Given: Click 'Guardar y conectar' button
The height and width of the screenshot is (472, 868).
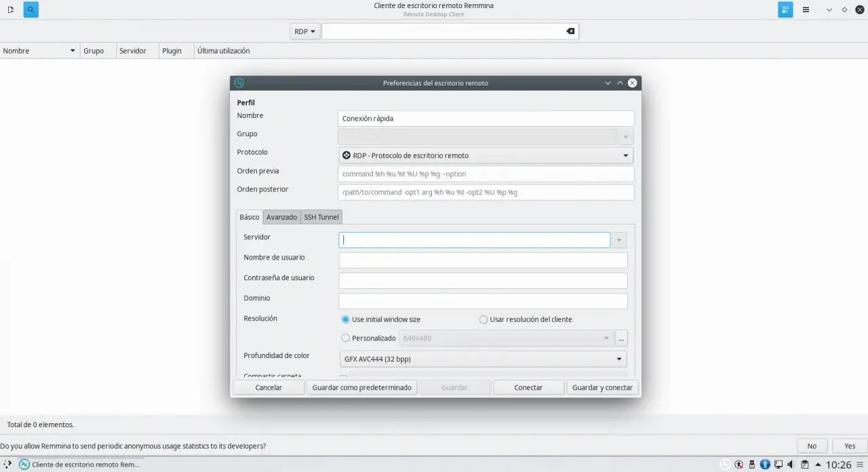Looking at the screenshot, I should pos(602,387).
